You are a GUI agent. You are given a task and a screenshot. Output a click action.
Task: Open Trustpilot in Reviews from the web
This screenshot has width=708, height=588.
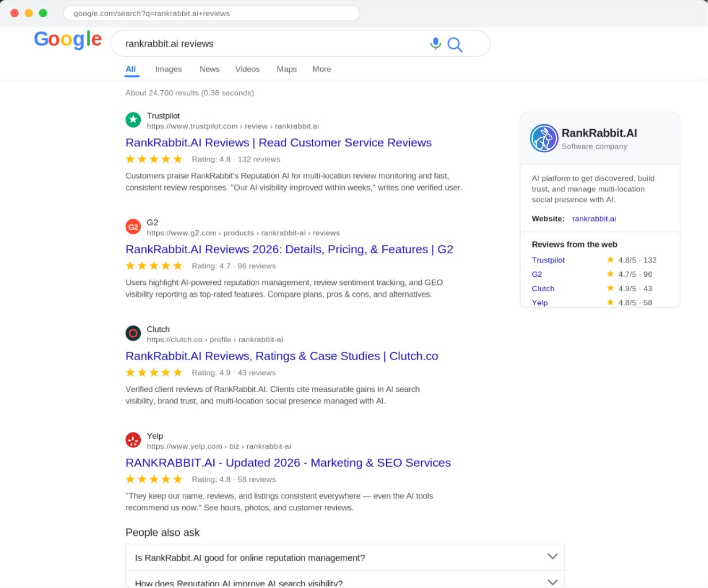[x=548, y=260]
